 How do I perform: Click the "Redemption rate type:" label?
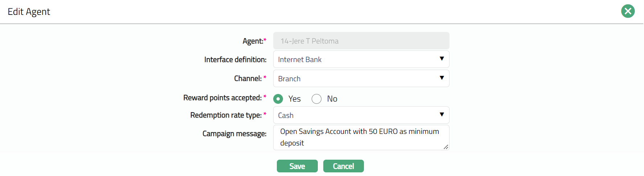[226, 115]
